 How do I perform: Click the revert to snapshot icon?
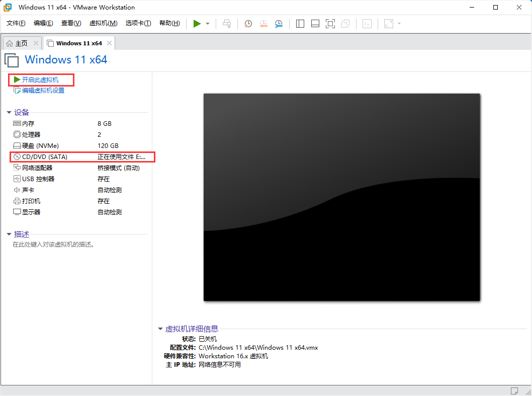(x=263, y=24)
